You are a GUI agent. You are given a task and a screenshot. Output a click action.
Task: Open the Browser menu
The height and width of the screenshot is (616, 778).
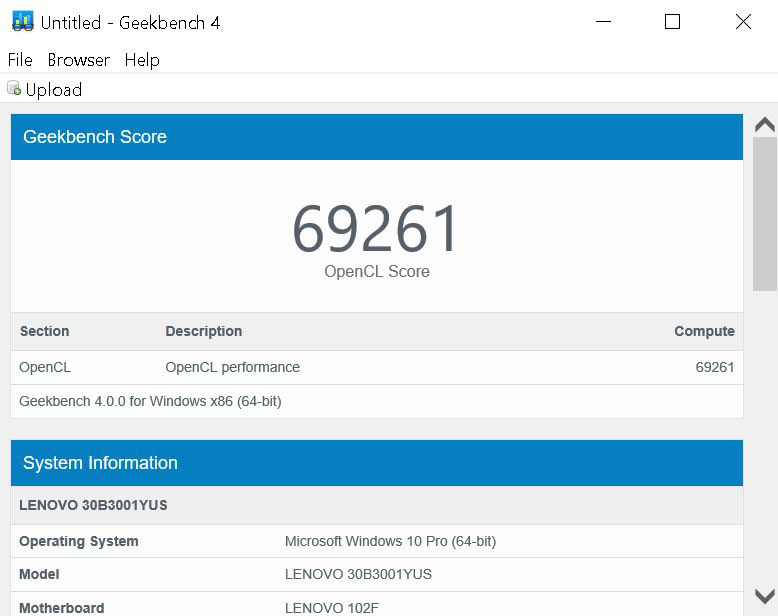(x=78, y=60)
